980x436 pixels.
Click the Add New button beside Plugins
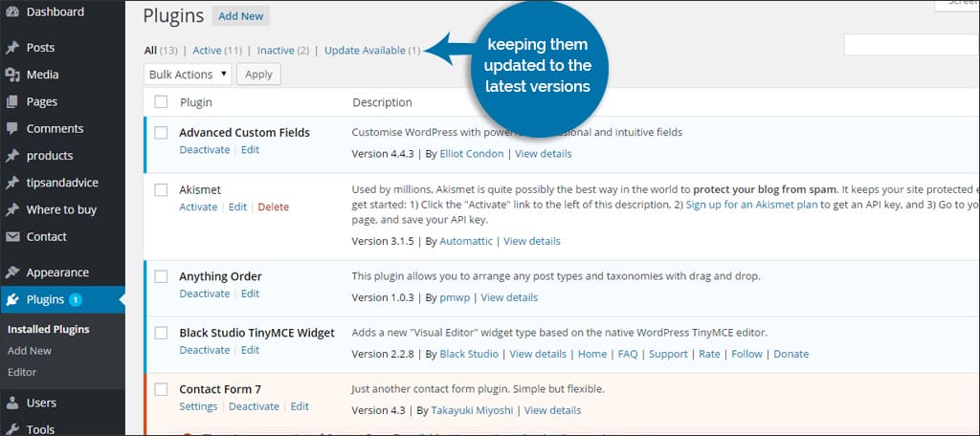click(x=240, y=16)
